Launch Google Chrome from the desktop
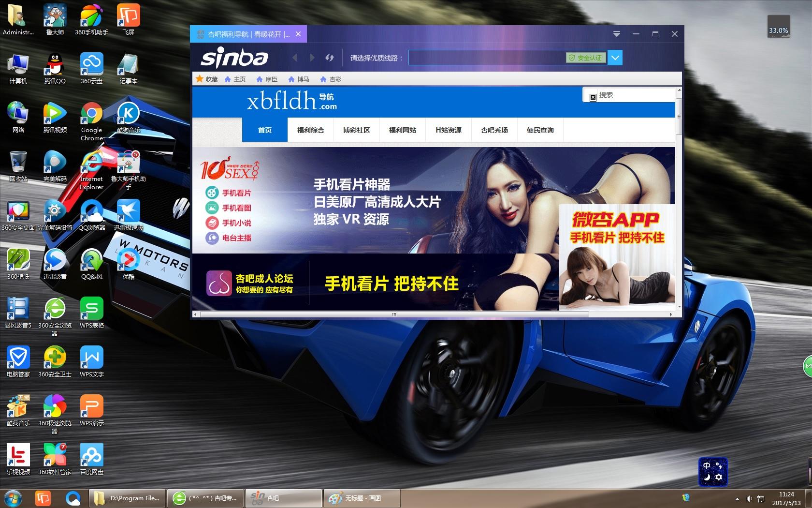812x508 pixels. pyautogui.click(x=91, y=121)
